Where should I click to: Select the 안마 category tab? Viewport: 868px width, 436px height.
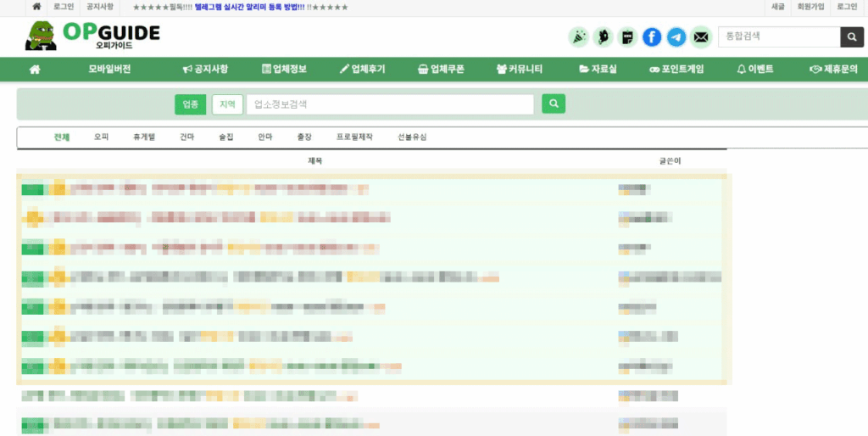point(265,137)
